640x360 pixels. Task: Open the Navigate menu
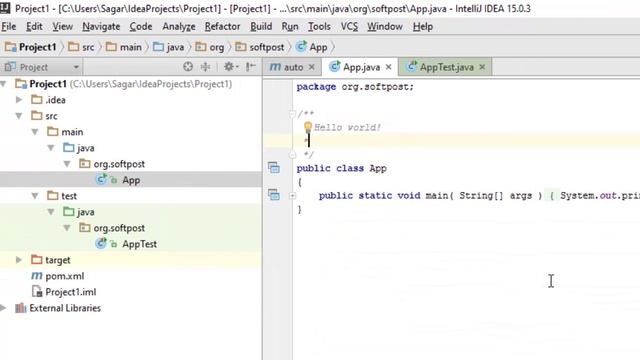tap(101, 27)
